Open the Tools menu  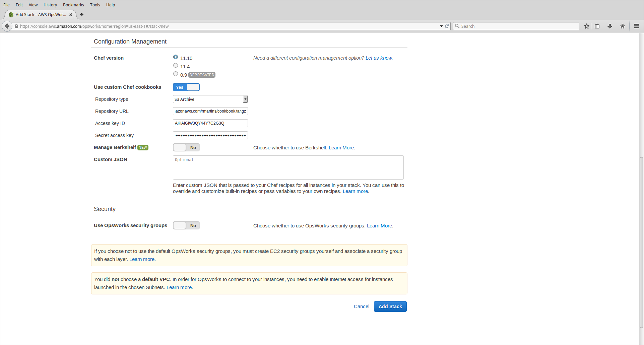pyautogui.click(x=95, y=5)
